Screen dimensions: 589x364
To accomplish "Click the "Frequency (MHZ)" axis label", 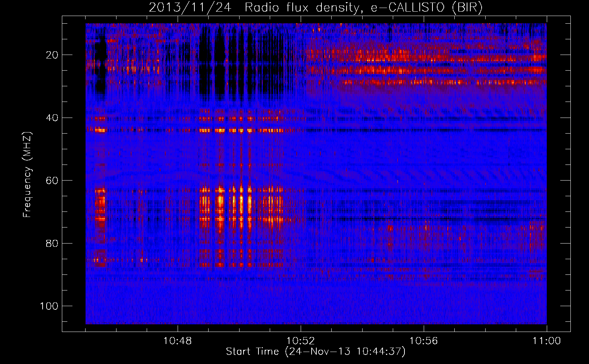I will (27, 174).
